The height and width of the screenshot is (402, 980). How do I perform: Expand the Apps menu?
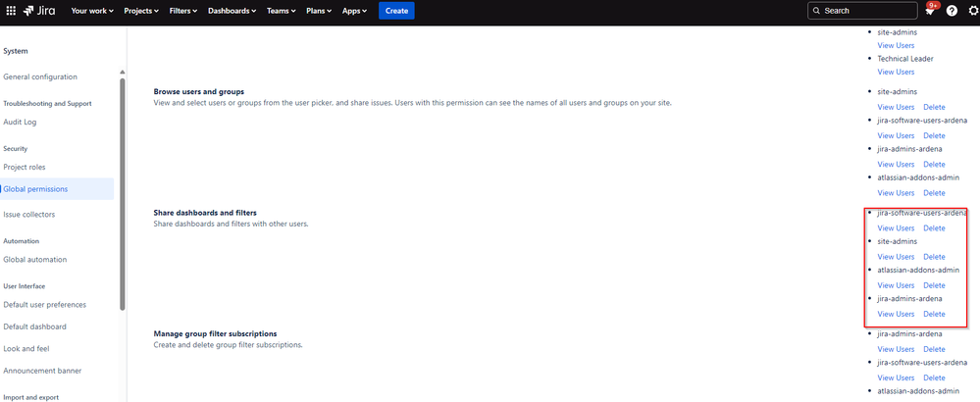pyautogui.click(x=354, y=11)
